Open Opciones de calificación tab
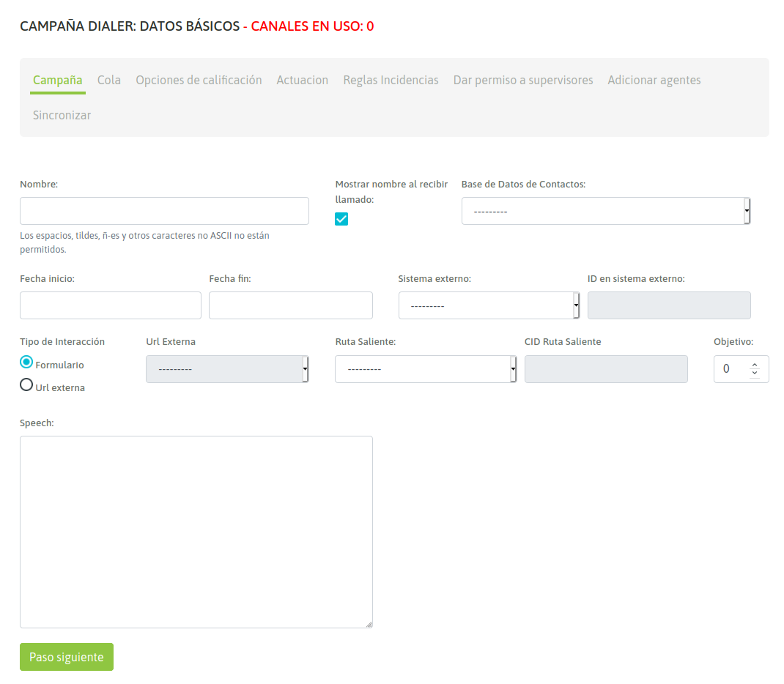This screenshot has width=784, height=684. click(199, 80)
